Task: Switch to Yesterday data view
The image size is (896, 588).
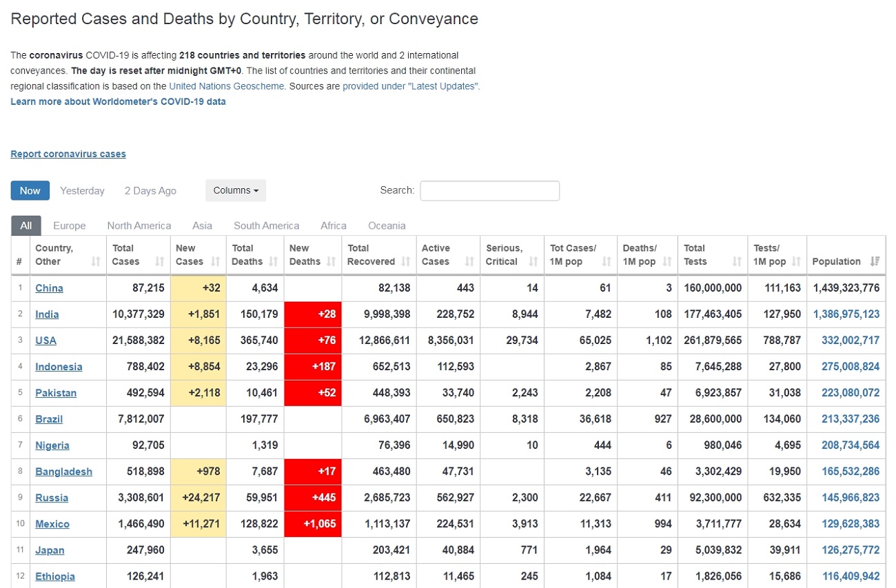Action: point(82,190)
